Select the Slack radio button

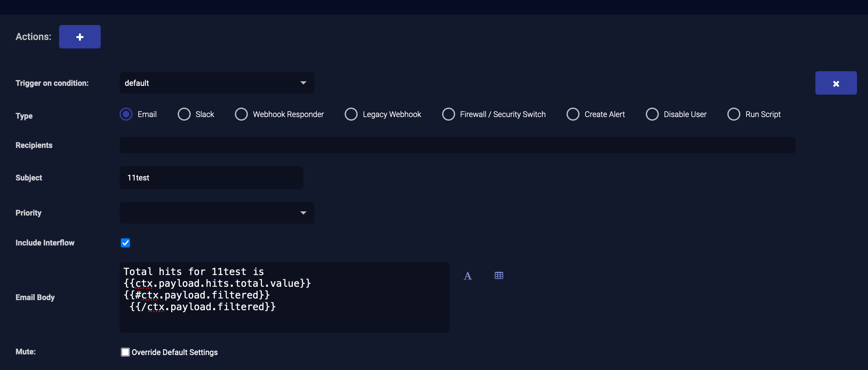point(184,114)
